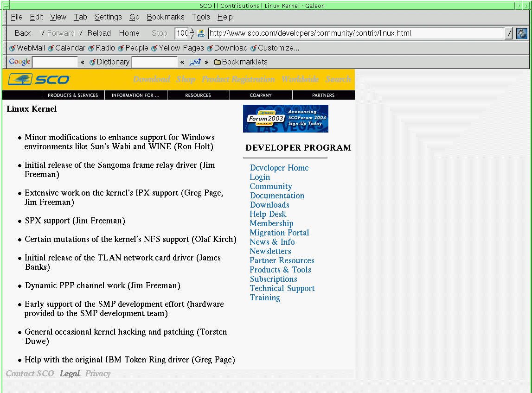
Task: Open the Information For nav tab
Action: pos(135,95)
